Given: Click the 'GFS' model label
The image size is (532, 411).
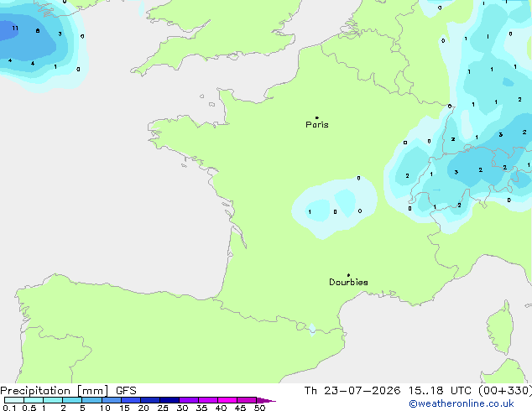Looking at the screenshot, I should tap(126, 391).
